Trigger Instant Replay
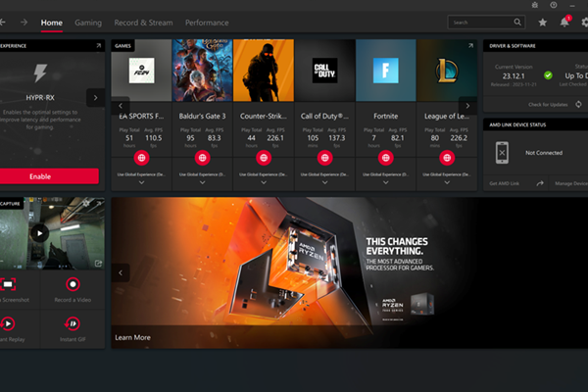This screenshot has width=588, height=392. click(8, 323)
